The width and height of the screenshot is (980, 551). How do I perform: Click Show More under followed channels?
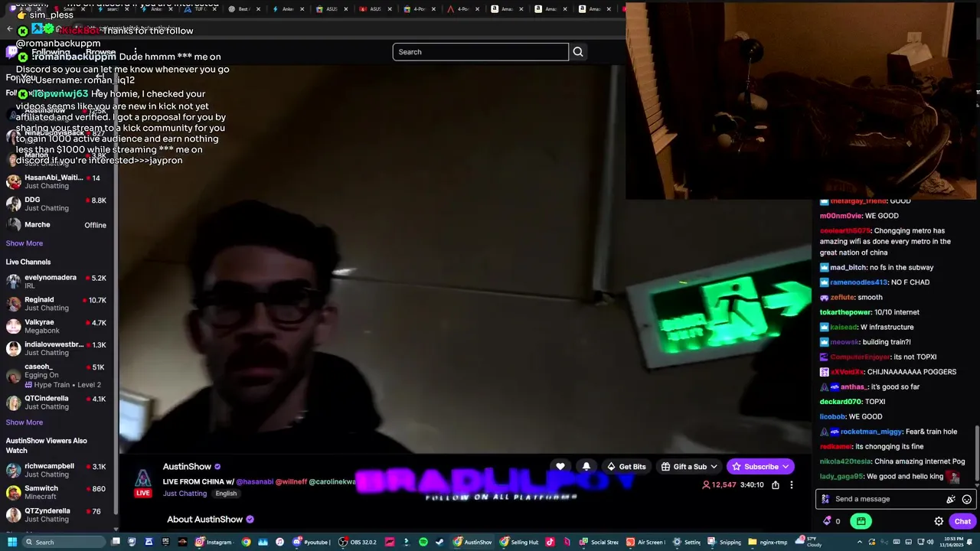click(24, 243)
